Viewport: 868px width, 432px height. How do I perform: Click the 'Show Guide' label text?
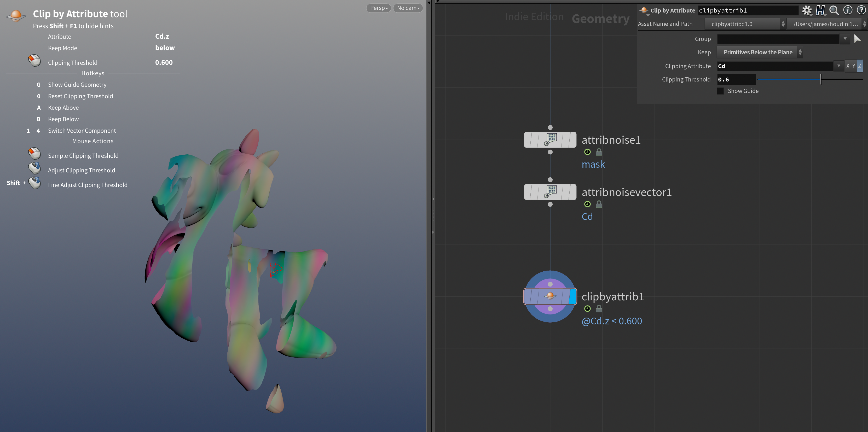click(743, 91)
